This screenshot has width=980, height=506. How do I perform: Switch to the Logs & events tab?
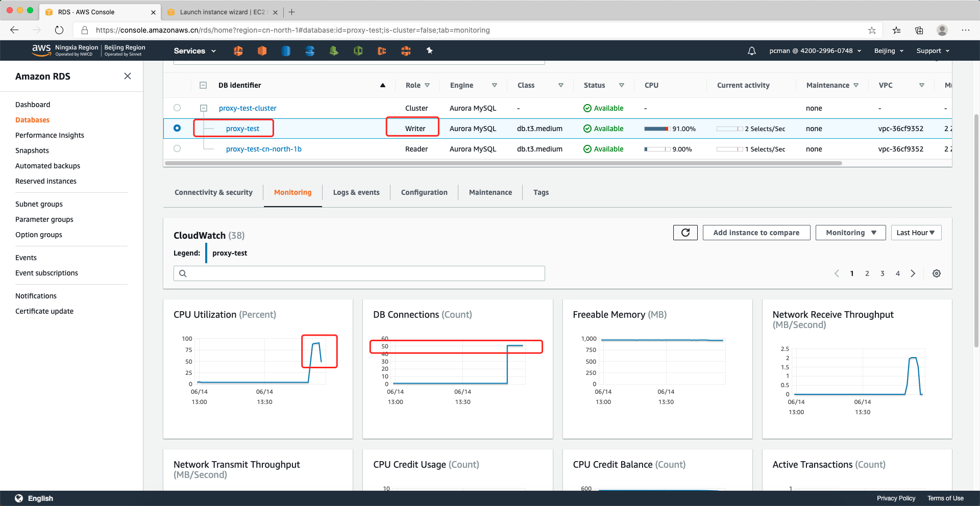356,192
